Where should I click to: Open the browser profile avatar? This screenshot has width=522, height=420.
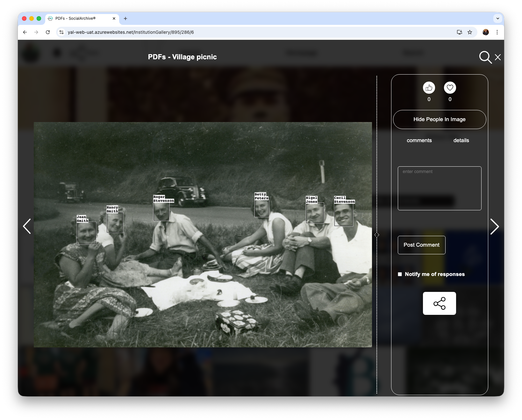pyautogui.click(x=485, y=32)
